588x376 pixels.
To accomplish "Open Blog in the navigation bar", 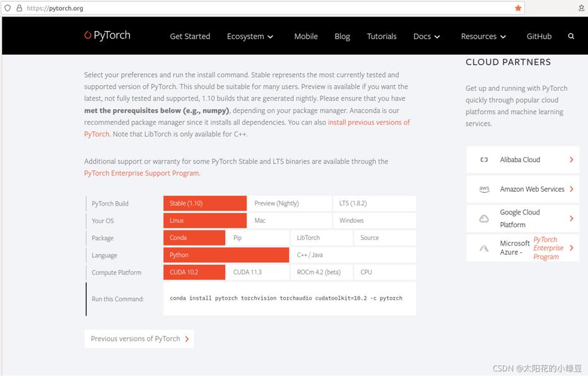I will click(342, 37).
